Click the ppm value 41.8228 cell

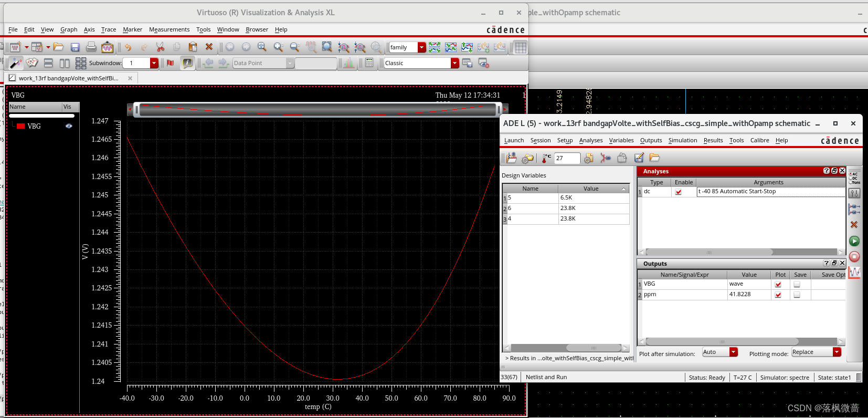pos(749,295)
